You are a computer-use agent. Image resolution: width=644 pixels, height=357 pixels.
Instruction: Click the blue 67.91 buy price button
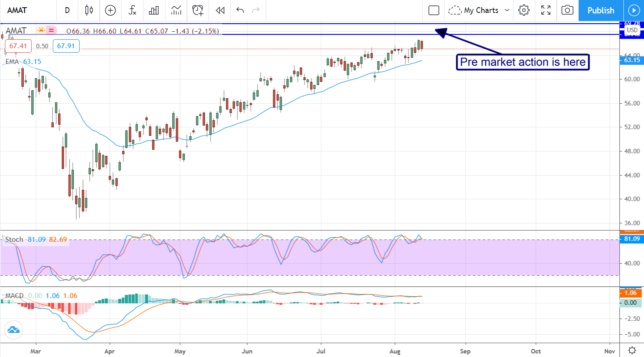65,46
